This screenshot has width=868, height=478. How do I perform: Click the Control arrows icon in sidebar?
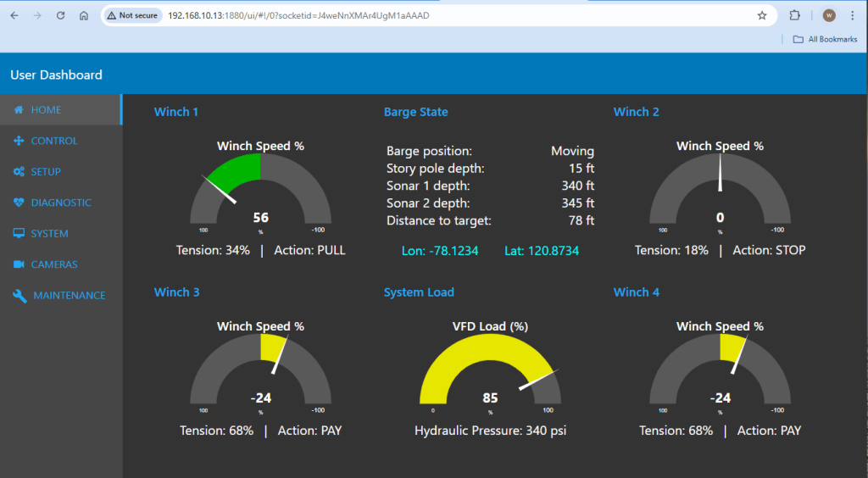point(19,141)
